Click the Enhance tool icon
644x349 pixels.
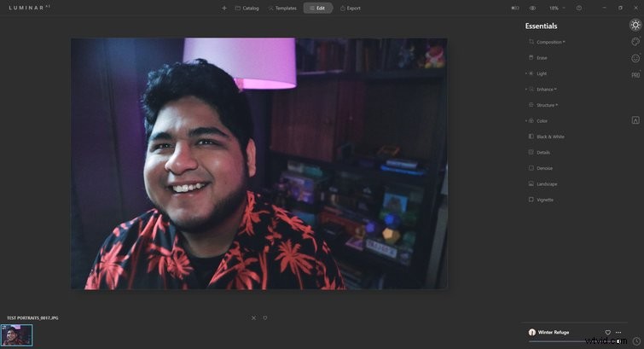point(531,89)
